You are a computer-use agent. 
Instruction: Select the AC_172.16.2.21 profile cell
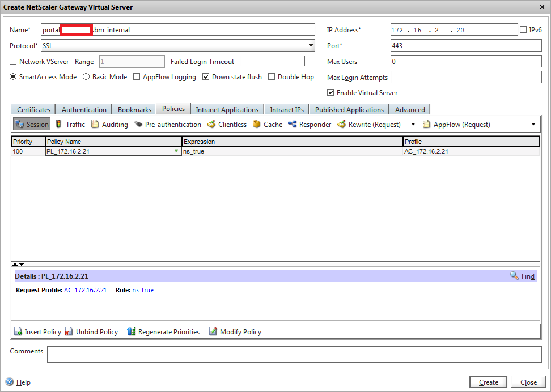click(x=471, y=151)
